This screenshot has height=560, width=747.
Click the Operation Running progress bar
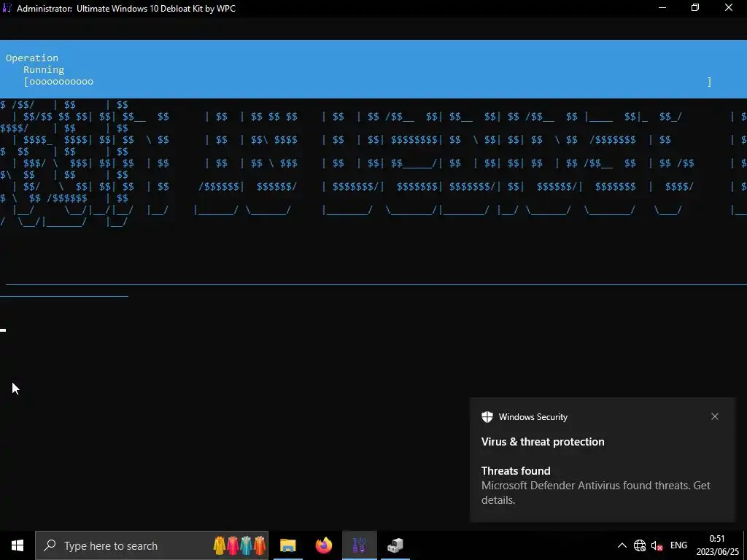pyautogui.click(x=368, y=82)
